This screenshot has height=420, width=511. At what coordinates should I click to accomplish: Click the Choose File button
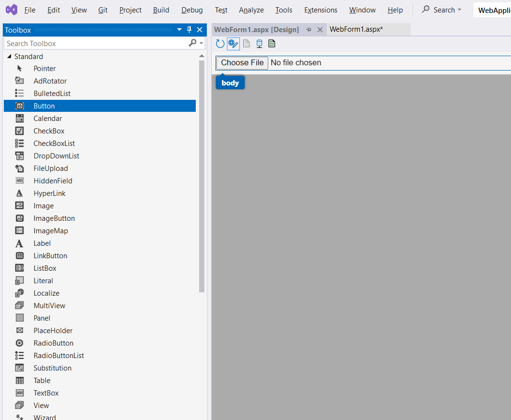(x=241, y=62)
